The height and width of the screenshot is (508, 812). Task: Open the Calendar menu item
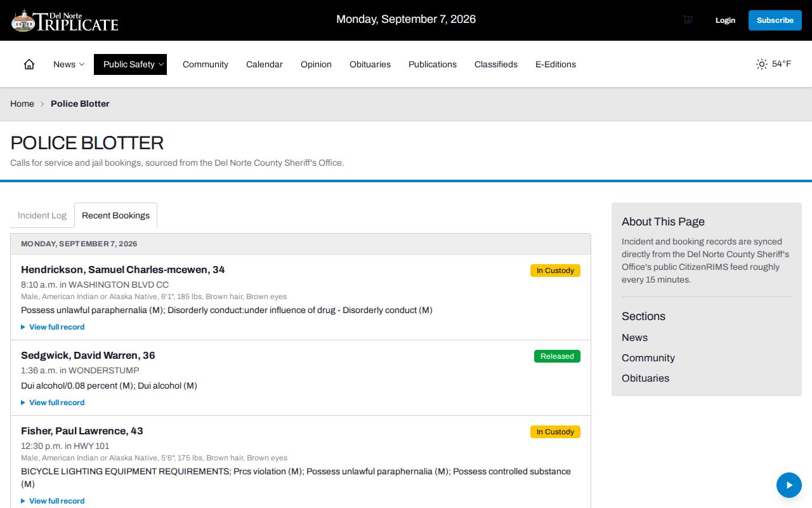(265, 64)
